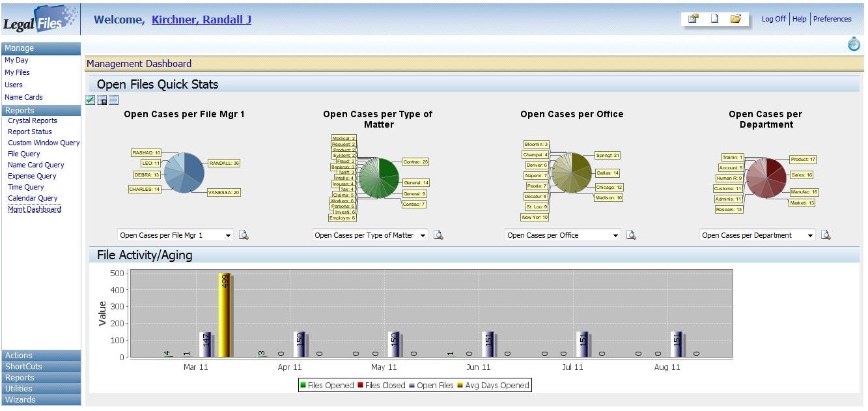Expand the Open Cases per Office selector

click(563, 234)
